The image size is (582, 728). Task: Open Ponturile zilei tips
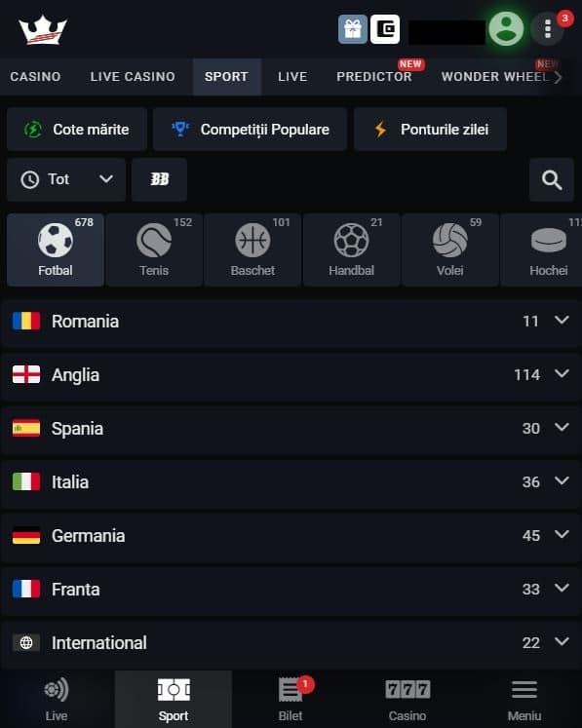click(431, 130)
